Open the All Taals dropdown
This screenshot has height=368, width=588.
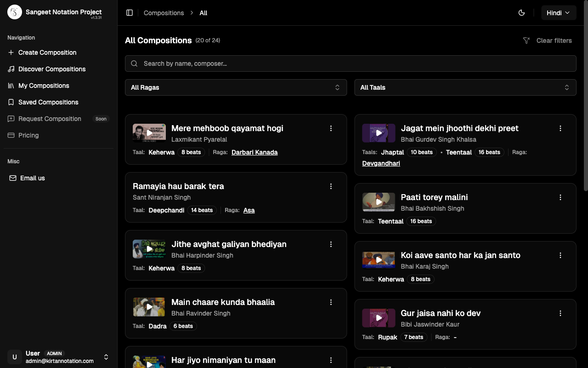point(465,87)
